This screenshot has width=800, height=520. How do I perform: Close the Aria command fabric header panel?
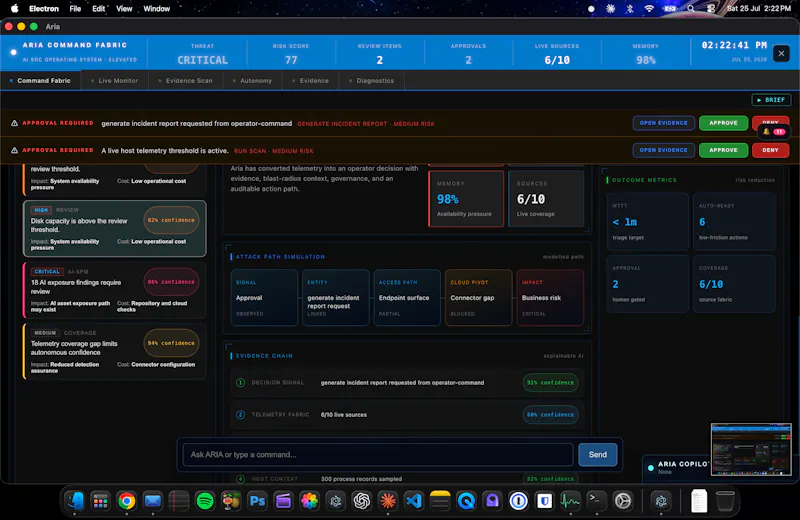point(781,53)
